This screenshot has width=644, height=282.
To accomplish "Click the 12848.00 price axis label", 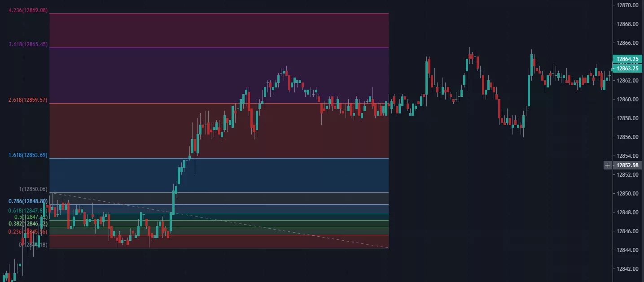I will [x=627, y=213].
